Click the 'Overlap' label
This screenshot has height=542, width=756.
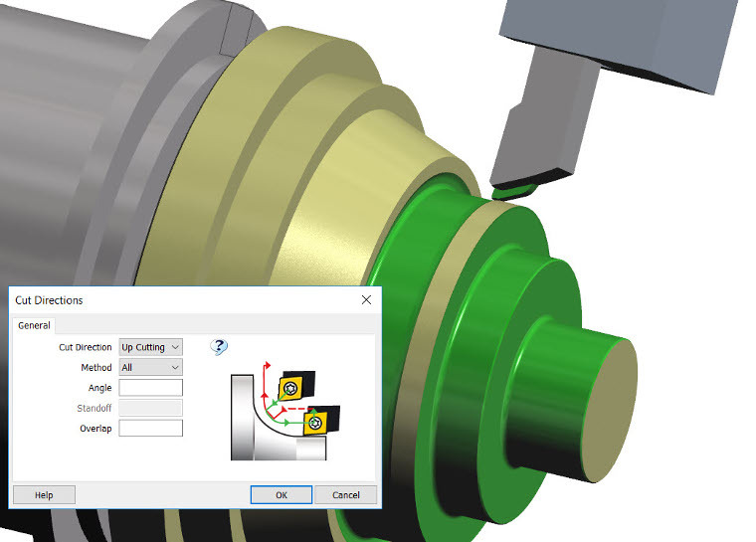(x=95, y=429)
